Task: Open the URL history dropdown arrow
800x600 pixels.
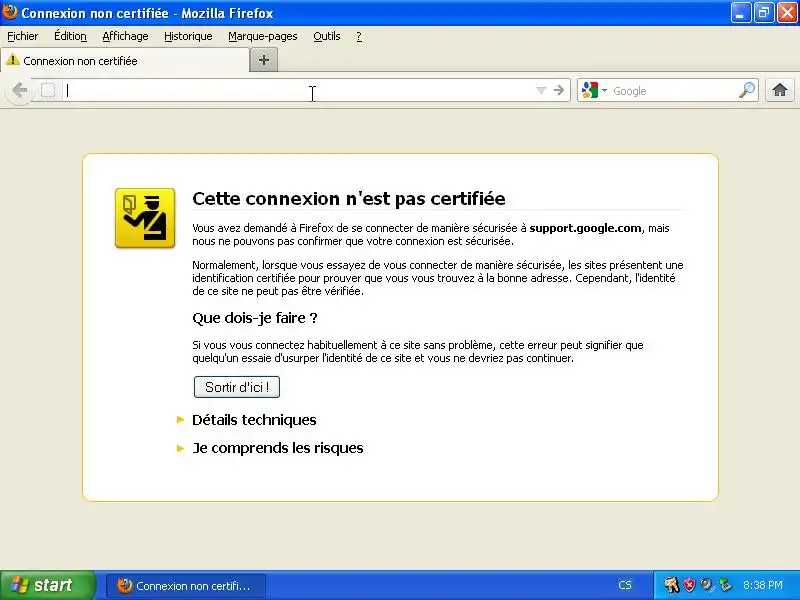Action: pos(541,91)
